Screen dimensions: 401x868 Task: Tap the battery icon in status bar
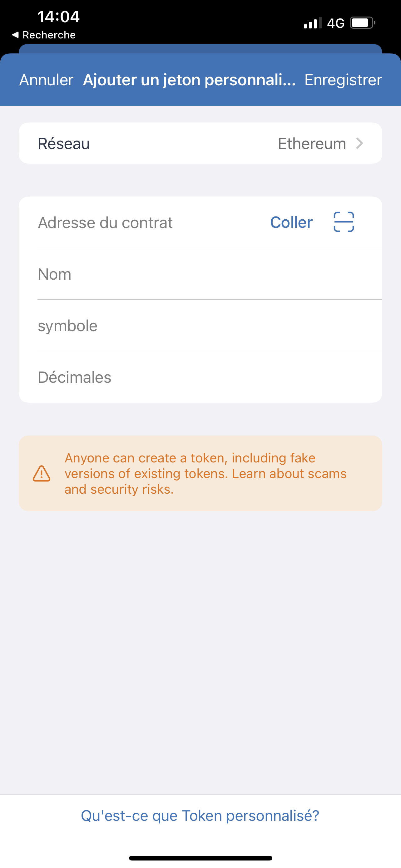click(x=362, y=23)
